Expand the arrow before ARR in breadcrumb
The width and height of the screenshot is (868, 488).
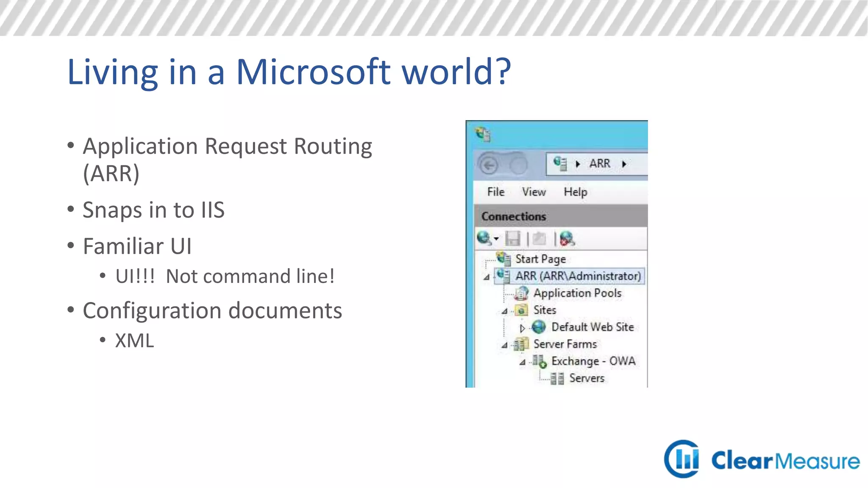[578, 164]
